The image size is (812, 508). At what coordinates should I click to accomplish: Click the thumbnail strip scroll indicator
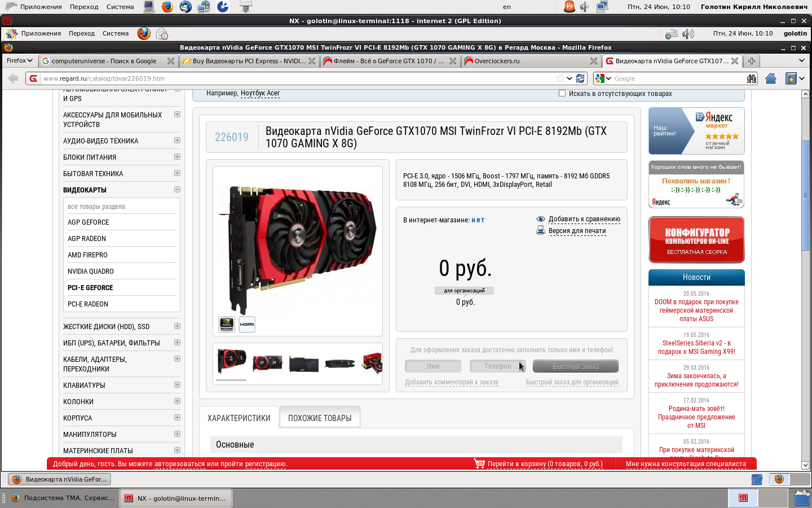coord(231,380)
